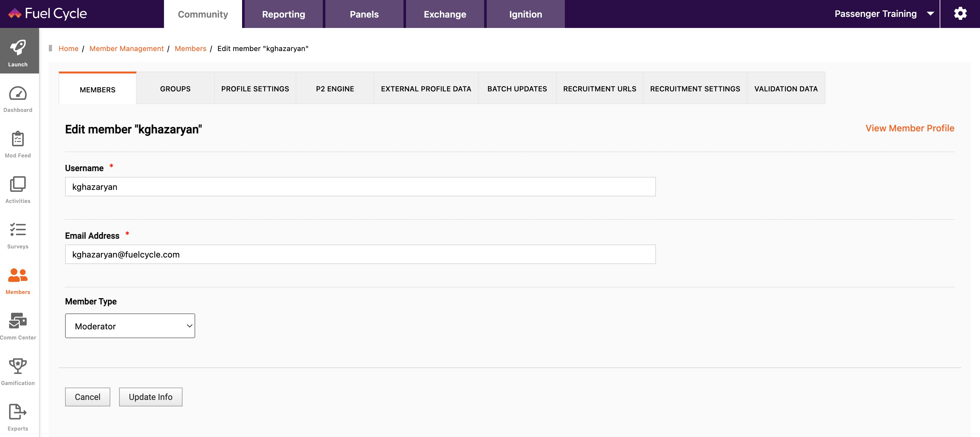Screen dimensions: 980x437
Task: Switch to the Ignition top tab
Action: click(525, 14)
